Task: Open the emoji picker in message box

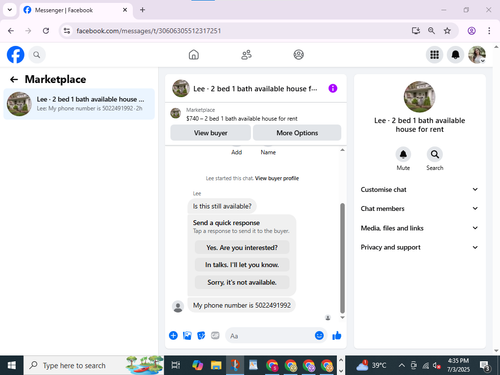Action: click(x=319, y=335)
